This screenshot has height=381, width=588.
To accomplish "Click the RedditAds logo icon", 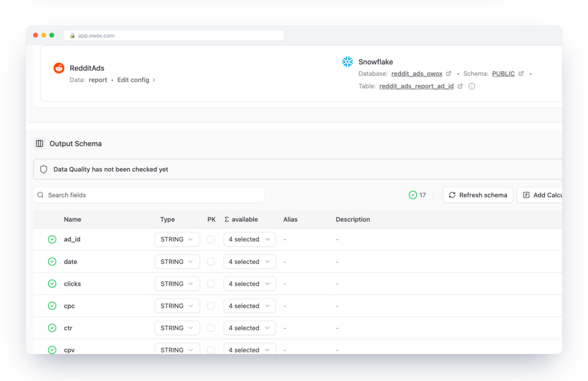I will pyautogui.click(x=59, y=68).
